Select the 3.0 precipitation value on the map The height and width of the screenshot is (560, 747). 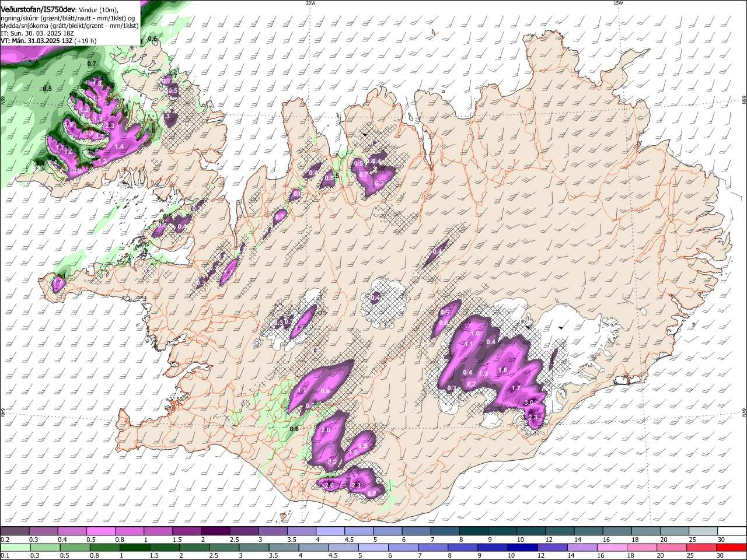pyautogui.click(x=529, y=402)
